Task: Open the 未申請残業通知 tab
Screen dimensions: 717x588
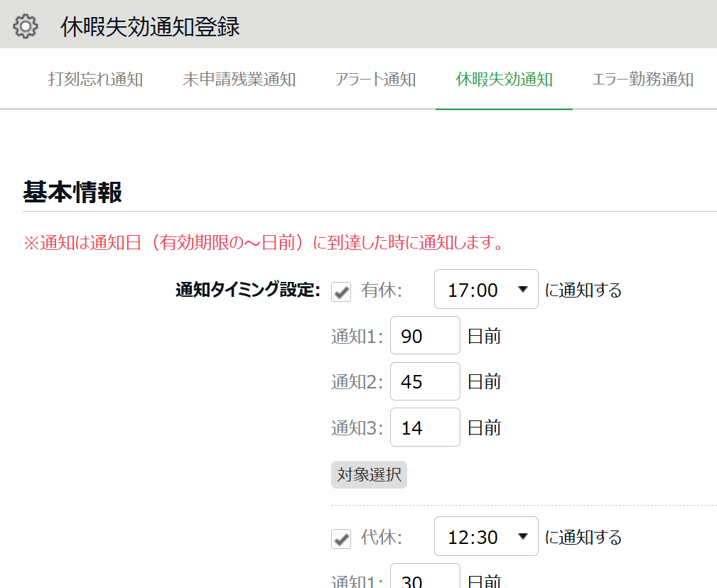Action: coord(239,80)
